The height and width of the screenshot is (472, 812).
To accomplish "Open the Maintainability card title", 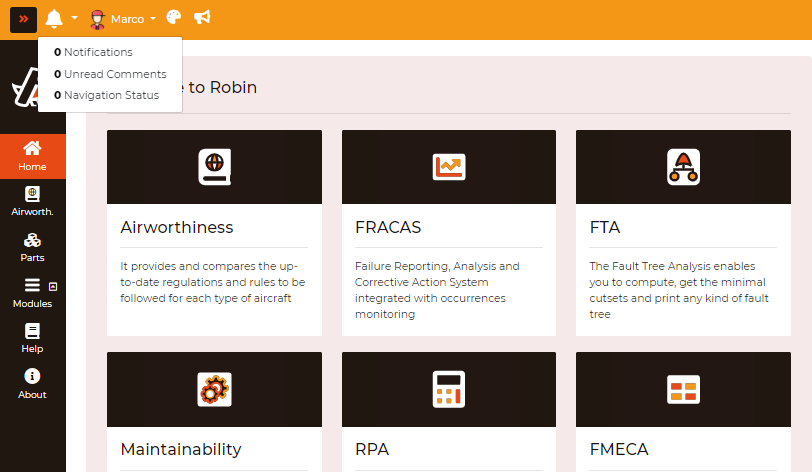I will (x=181, y=449).
